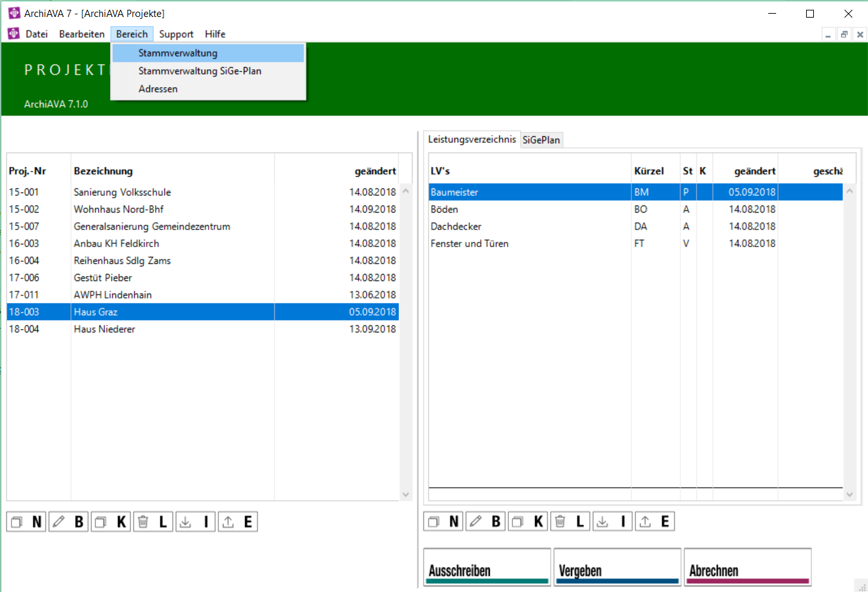The width and height of the screenshot is (868, 592).
Task: Click project number 16-004
Action: tap(23, 260)
